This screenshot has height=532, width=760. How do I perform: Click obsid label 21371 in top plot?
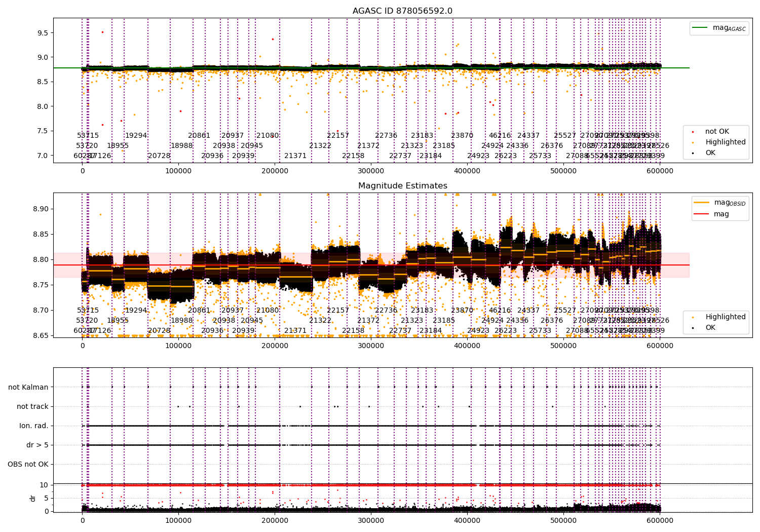[x=295, y=156]
